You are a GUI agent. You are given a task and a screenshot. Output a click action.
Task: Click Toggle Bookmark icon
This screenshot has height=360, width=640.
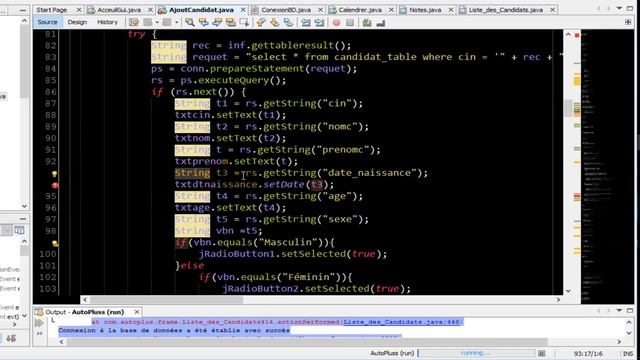tap(288, 22)
